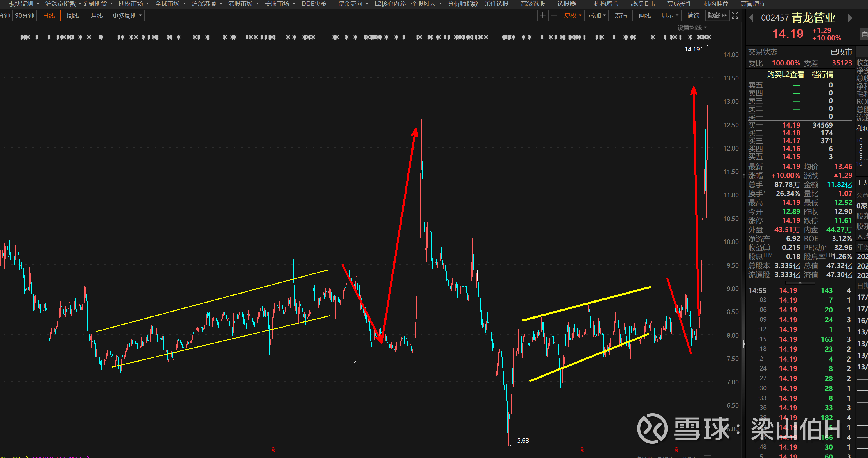The width and height of the screenshot is (868, 458).
Task: Zoom out the chart with minus icon
Action: 554,15
